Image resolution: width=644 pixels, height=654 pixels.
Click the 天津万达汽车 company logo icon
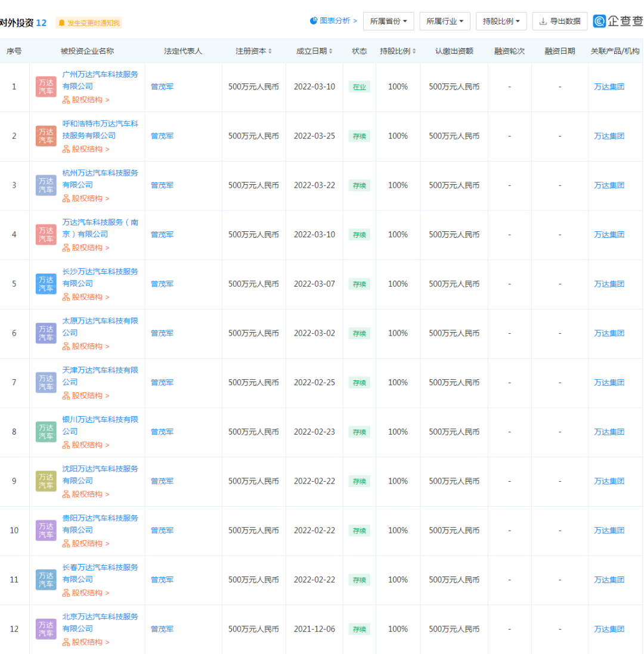[x=46, y=382]
